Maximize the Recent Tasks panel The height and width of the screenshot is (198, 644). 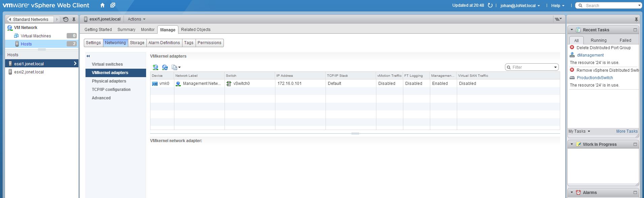coord(635,30)
